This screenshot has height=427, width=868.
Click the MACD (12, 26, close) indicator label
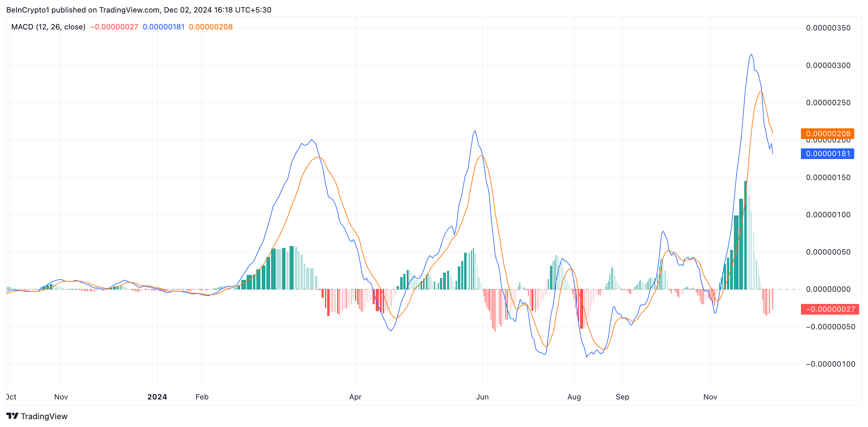48,27
